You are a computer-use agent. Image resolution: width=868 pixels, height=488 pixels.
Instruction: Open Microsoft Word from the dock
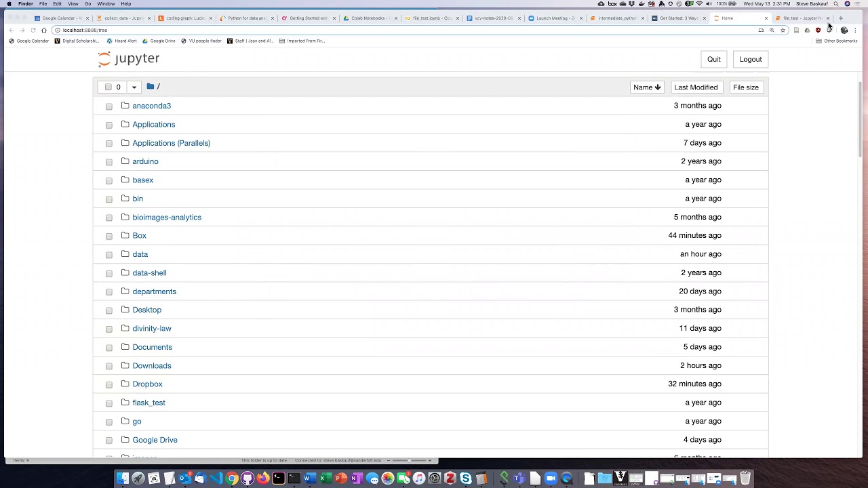coord(309,479)
